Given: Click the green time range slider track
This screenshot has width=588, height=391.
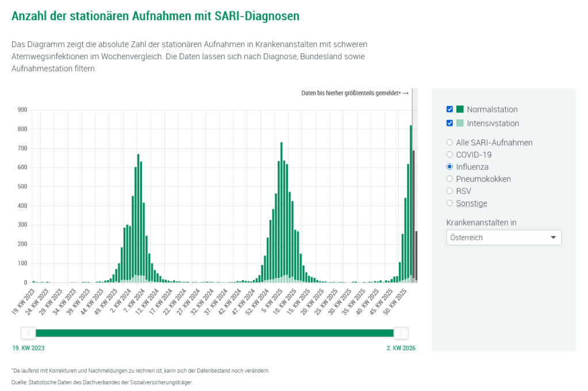Looking at the screenshot, I should (214, 333).
